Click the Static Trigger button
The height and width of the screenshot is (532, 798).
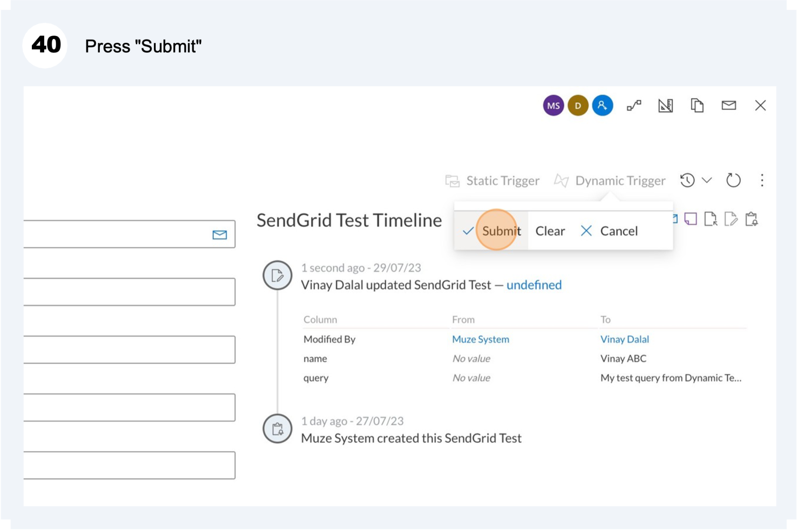493,181
